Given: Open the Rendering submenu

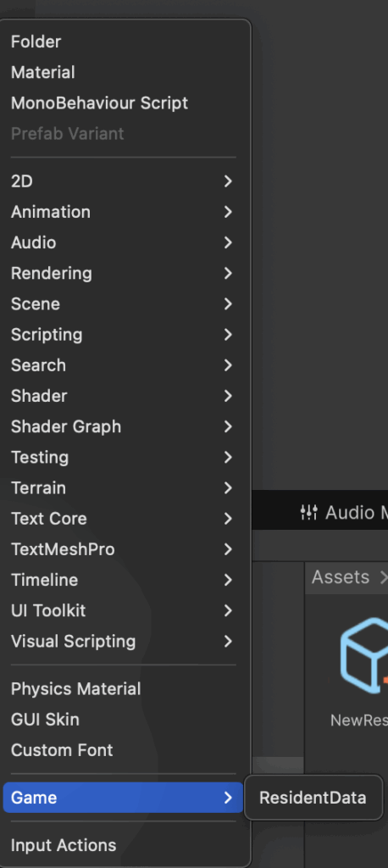Looking at the screenshot, I should click(x=123, y=274).
